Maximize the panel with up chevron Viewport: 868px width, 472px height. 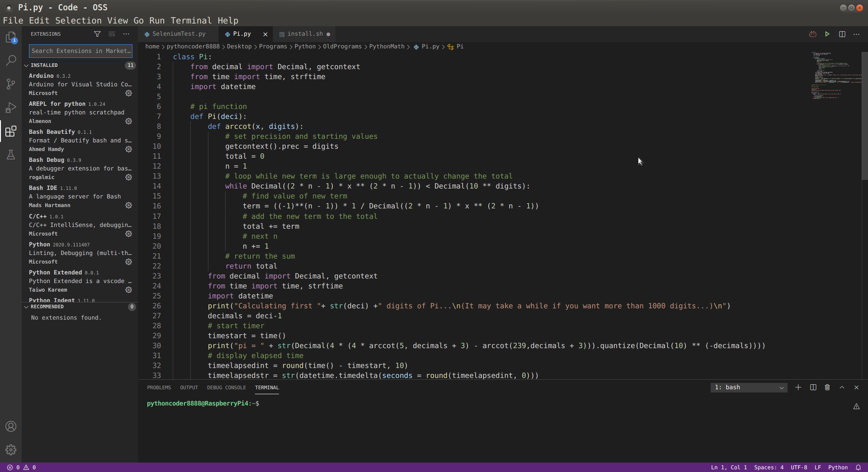pos(842,387)
